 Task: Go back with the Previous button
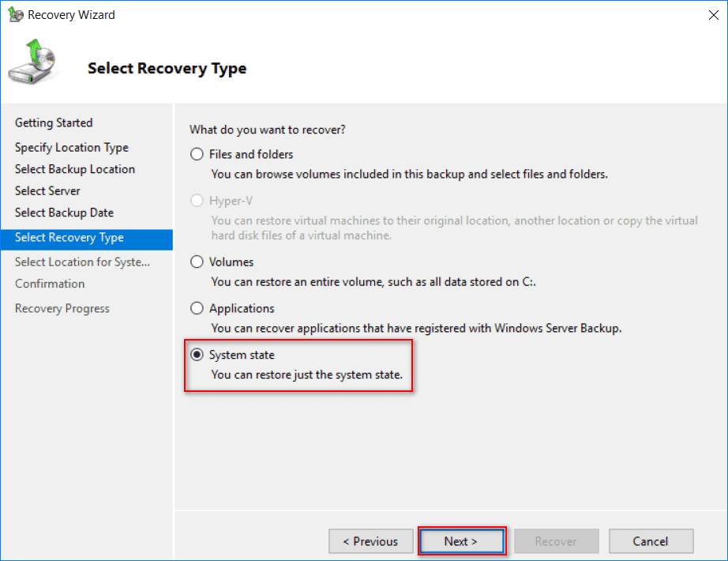(x=370, y=541)
